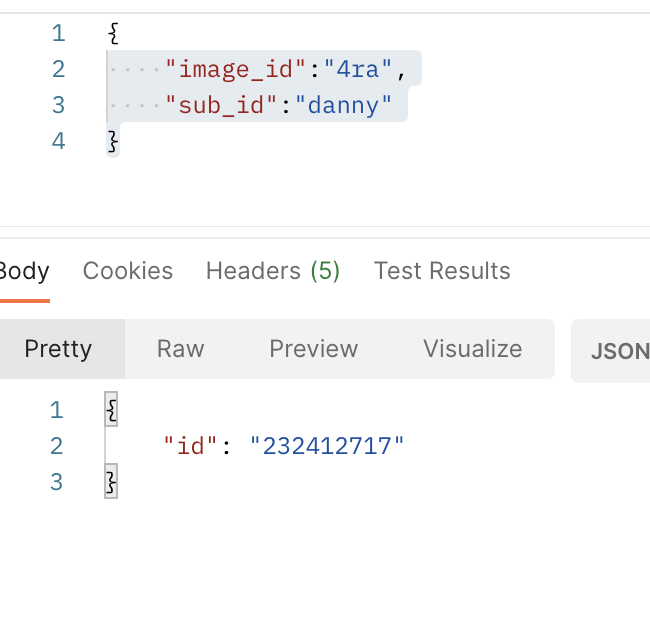Click the response closing brace on line 3
650x618 pixels.
pos(111,482)
